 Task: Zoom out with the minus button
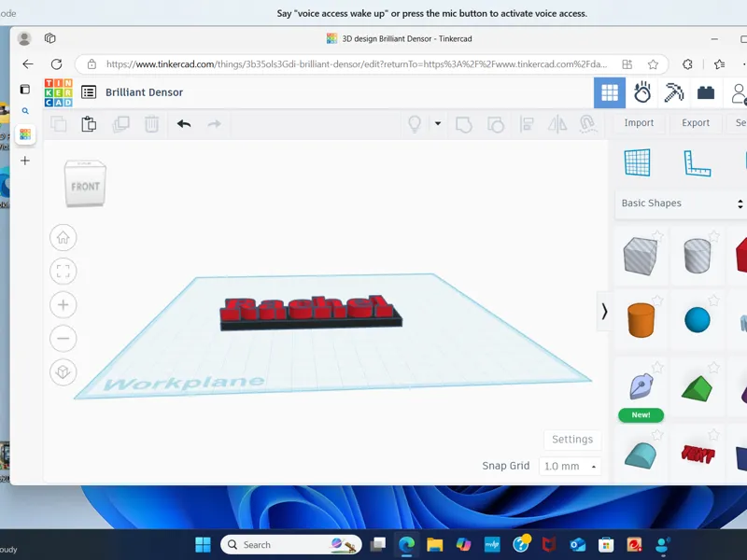[63, 339]
